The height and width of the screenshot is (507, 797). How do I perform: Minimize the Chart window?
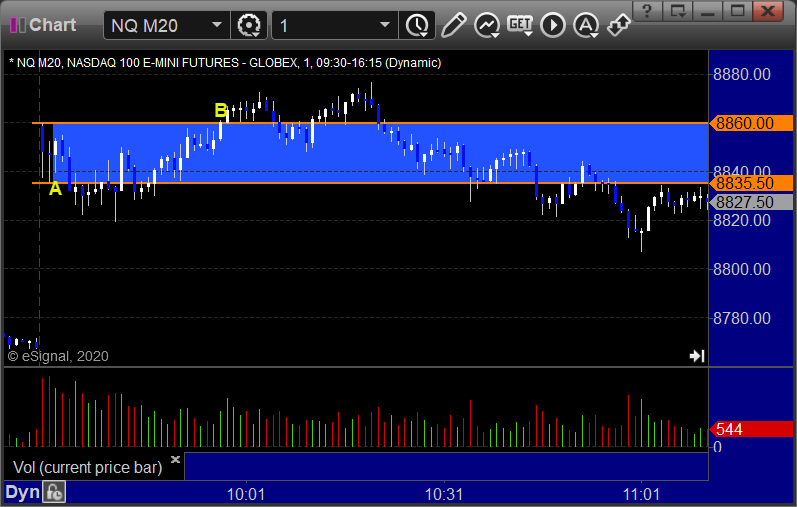[708, 11]
